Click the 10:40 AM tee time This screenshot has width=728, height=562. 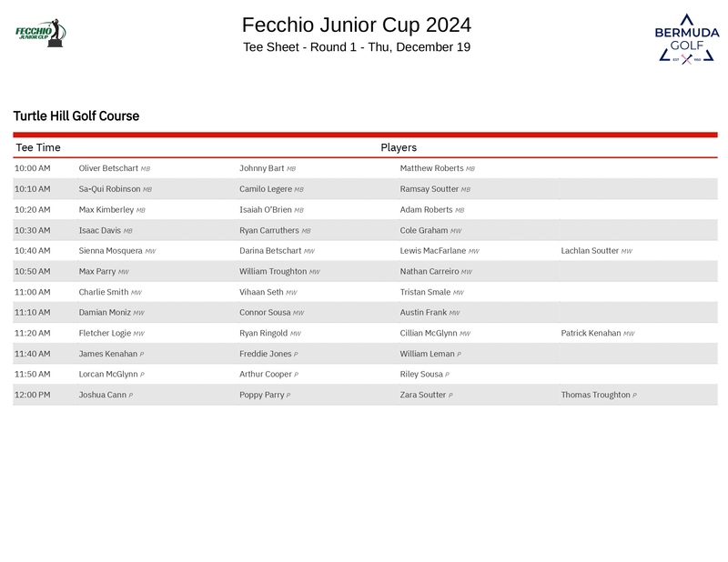[33, 251]
